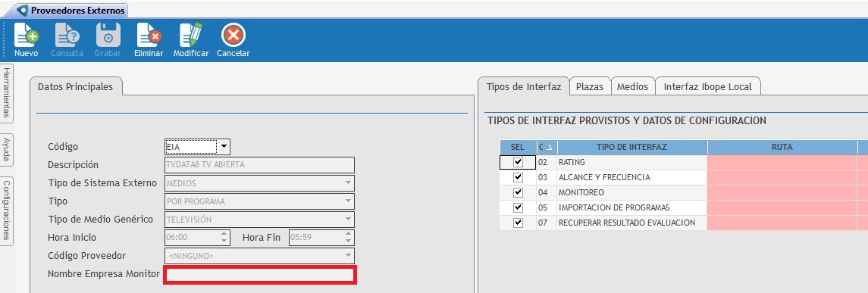Click the Nuevo toolbar icon
This screenshot has width=868, height=293.
point(26,36)
